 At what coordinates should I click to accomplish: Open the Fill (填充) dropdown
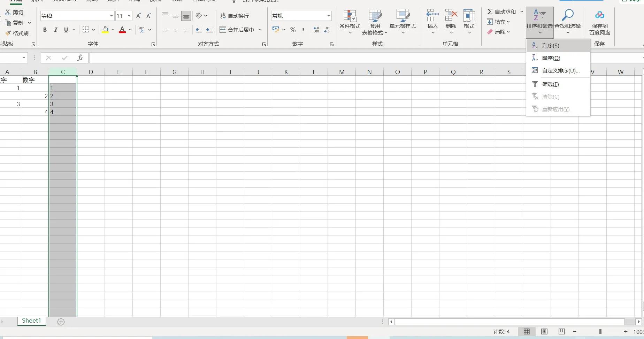(x=498, y=22)
